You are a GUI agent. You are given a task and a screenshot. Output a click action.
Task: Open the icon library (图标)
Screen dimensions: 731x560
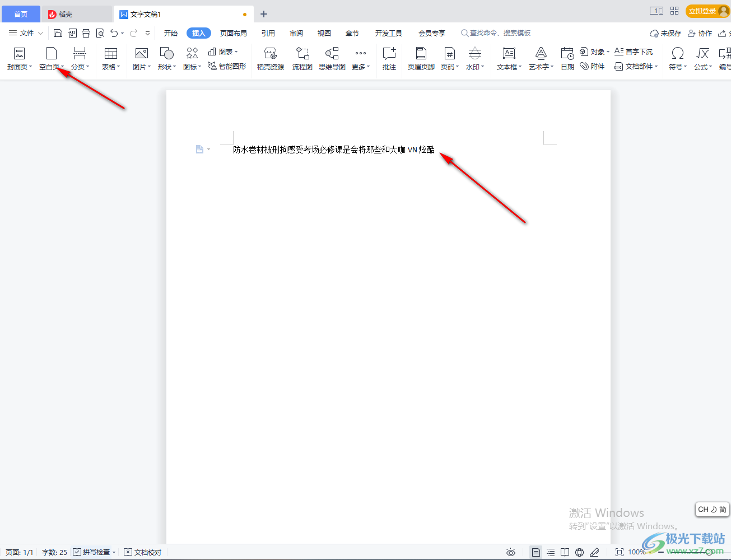[x=192, y=59]
